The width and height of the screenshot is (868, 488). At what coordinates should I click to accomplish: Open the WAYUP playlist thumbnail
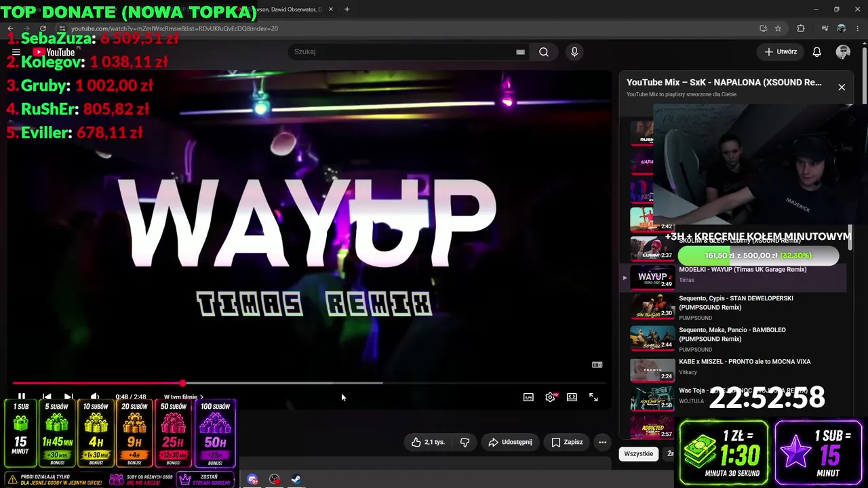pos(652,277)
